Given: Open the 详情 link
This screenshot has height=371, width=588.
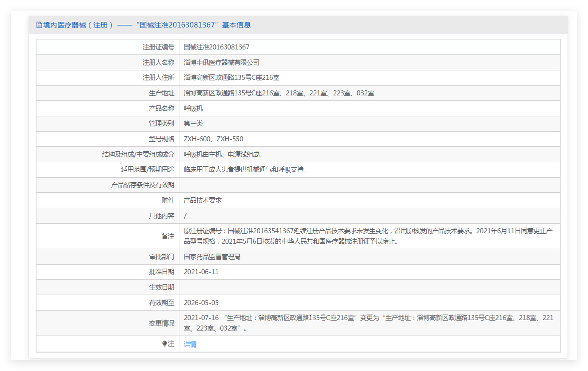Looking at the screenshot, I should click(x=190, y=344).
